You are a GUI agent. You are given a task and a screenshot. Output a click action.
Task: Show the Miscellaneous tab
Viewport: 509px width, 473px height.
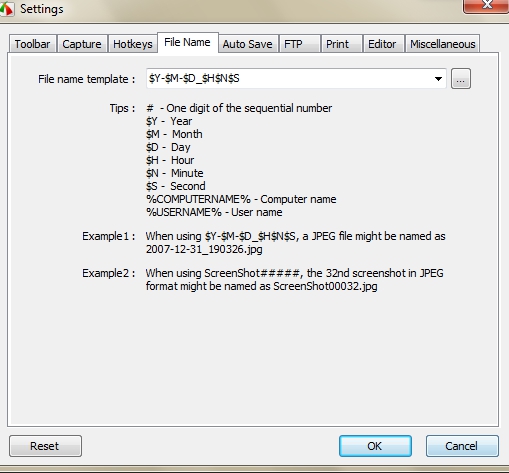click(442, 44)
